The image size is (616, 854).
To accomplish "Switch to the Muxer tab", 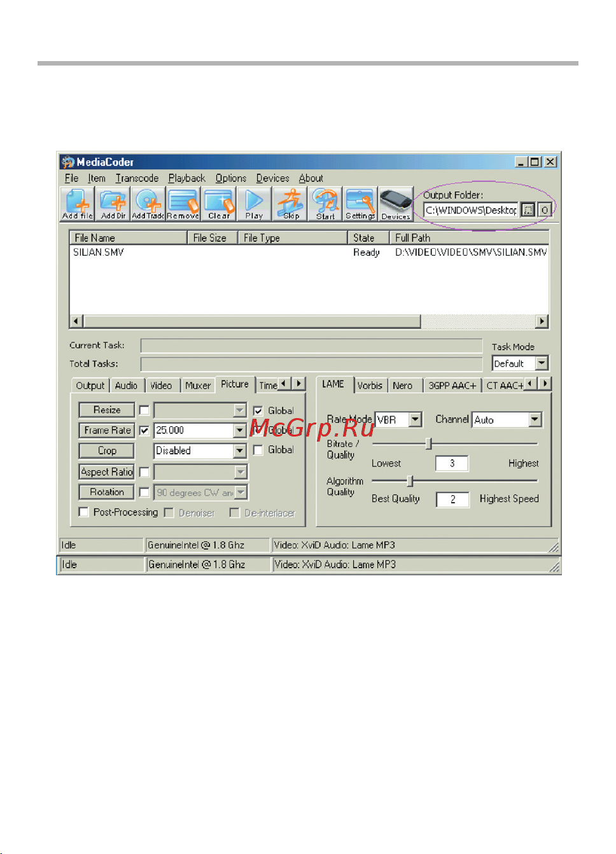I will (198, 386).
